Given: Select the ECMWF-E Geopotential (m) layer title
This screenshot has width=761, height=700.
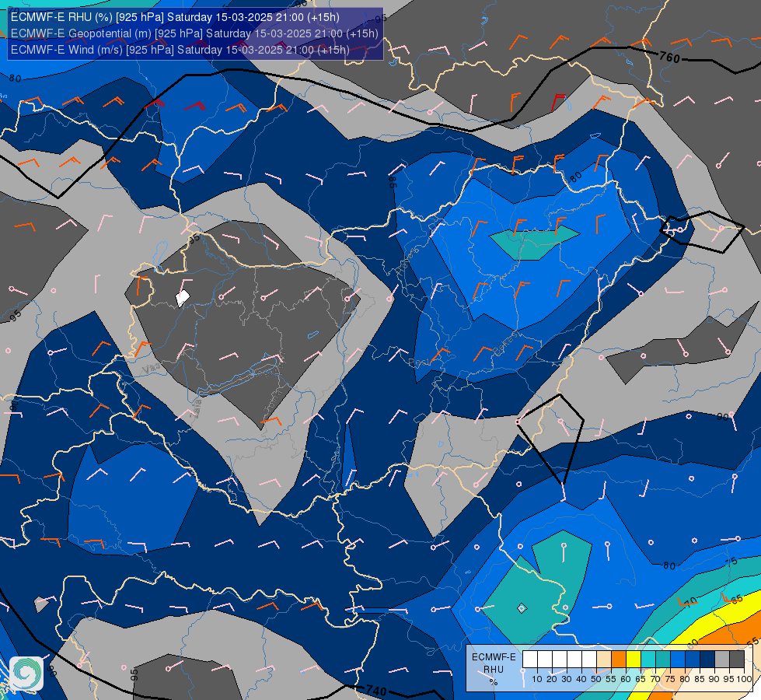Looking at the screenshot, I should pos(194,33).
